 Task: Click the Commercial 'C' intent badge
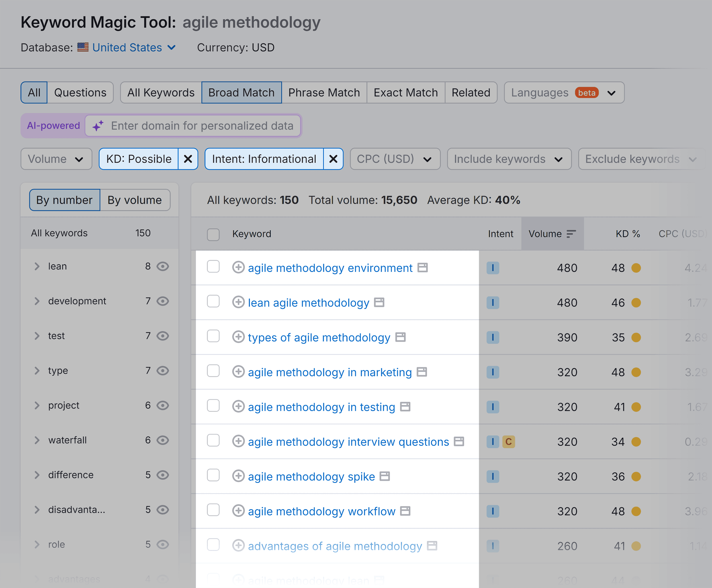[x=509, y=442]
